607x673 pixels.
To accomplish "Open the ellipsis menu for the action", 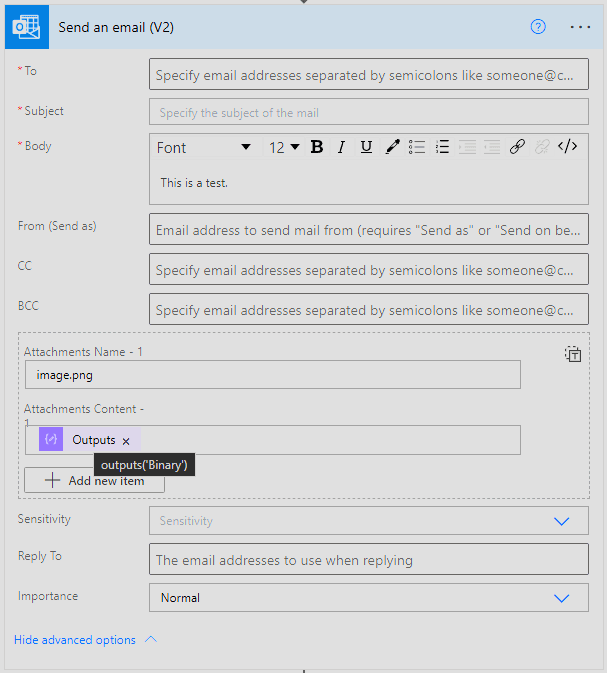I will coord(581,27).
